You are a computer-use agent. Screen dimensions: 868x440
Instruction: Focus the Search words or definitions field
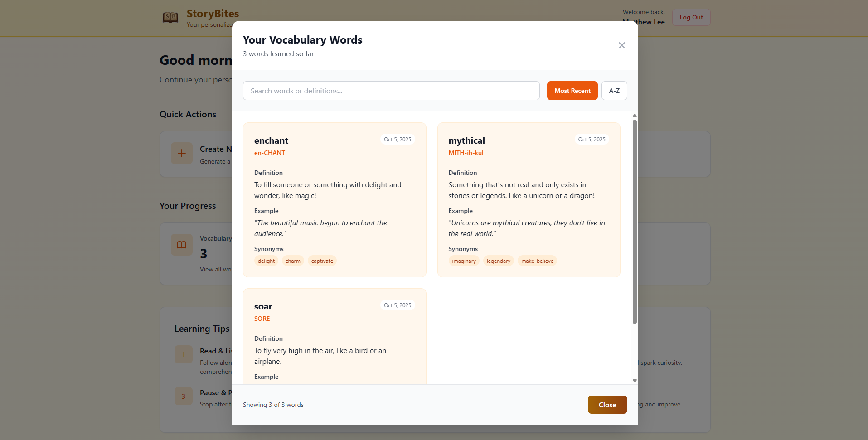point(391,91)
